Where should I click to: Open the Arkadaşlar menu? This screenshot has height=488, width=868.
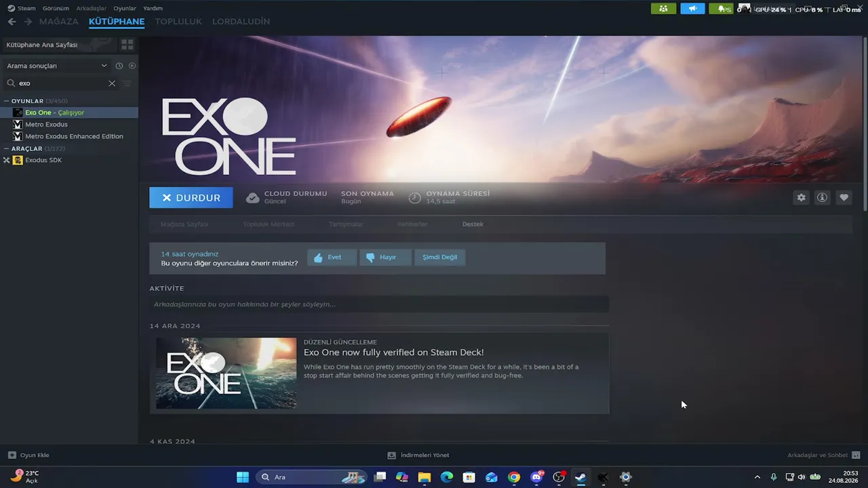92,8
